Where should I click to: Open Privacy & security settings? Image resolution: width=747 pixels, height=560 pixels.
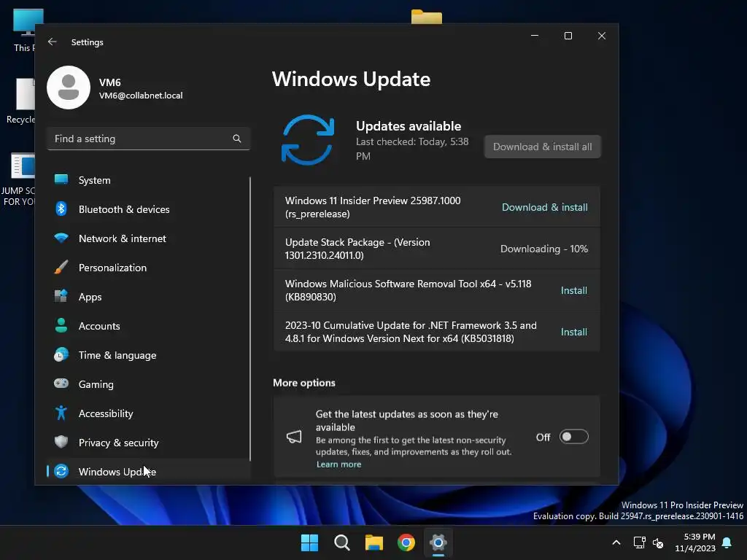point(148,443)
